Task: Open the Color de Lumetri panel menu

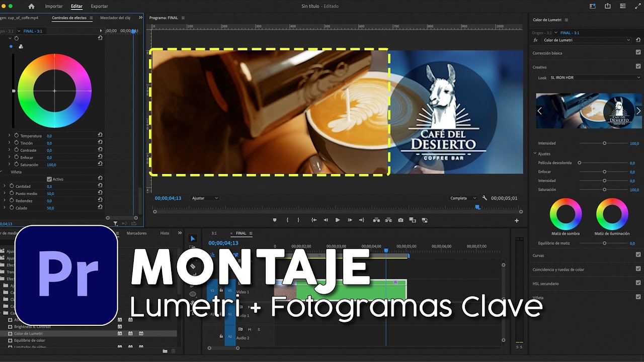Action: tap(566, 20)
